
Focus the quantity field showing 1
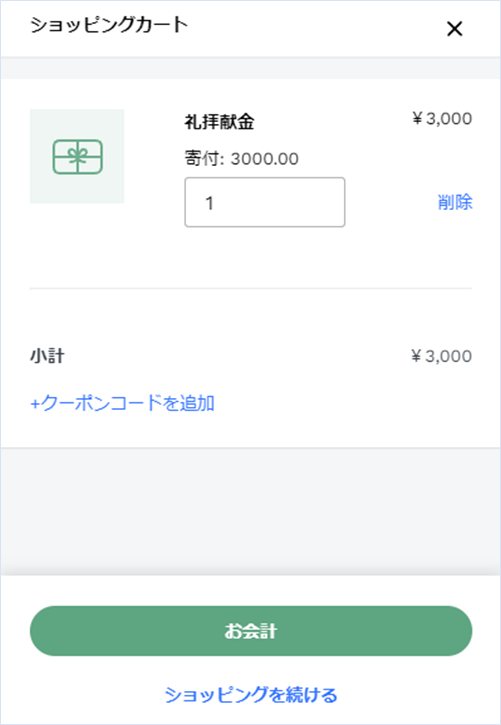(265, 202)
